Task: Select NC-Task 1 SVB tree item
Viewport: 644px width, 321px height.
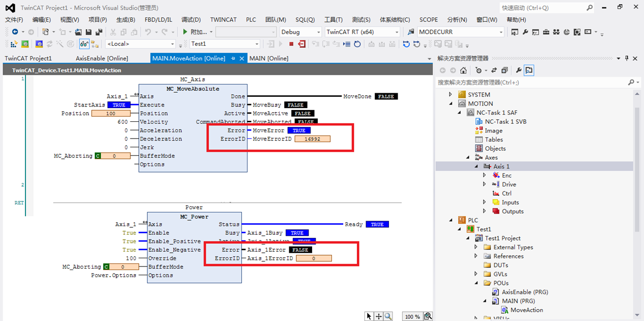Action: coord(506,121)
